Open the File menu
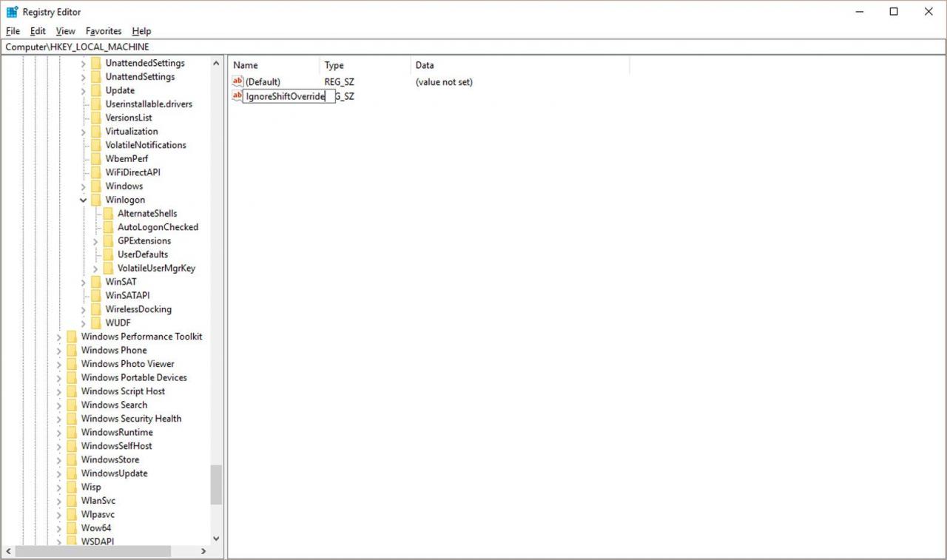Screen dimensions: 947x560 (x=13, y=31)
